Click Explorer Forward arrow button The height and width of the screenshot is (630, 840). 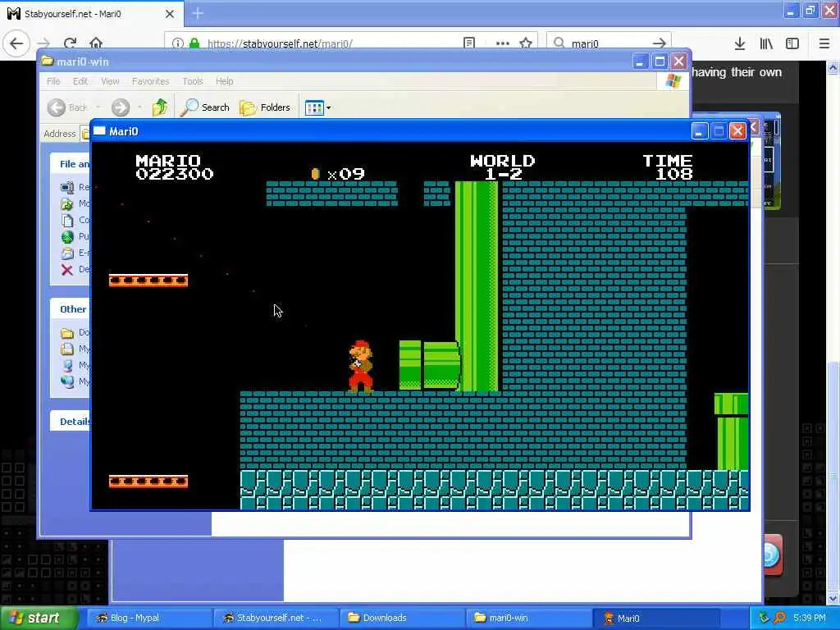[121, 107]
